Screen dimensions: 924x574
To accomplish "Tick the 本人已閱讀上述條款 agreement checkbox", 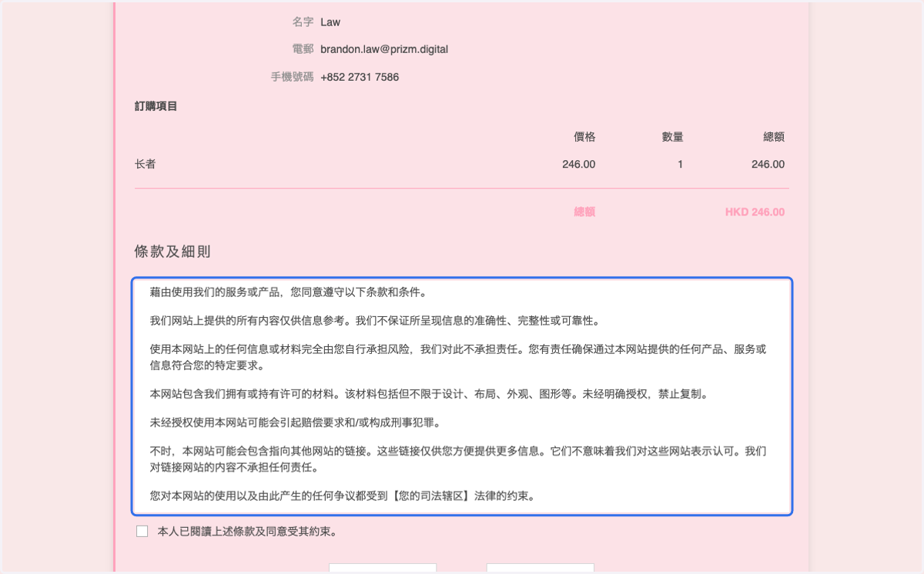I will 142,531.
